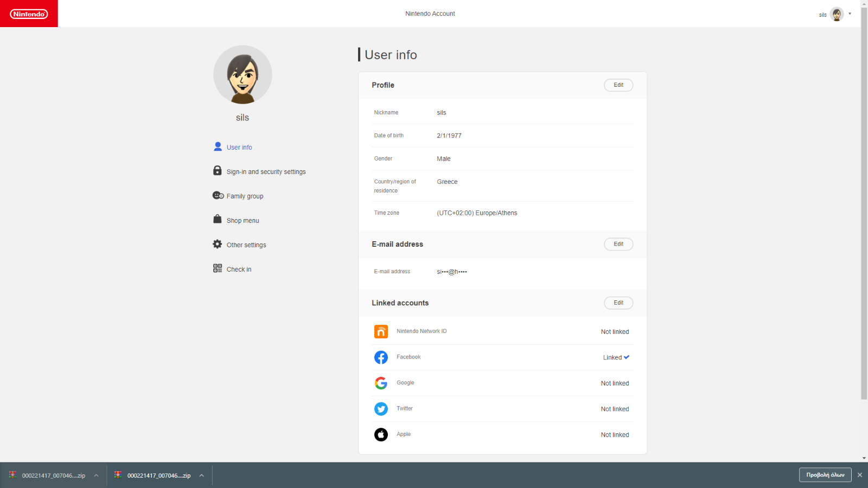Open Other settings
This screenshot has height=488, width=868.
246,245
